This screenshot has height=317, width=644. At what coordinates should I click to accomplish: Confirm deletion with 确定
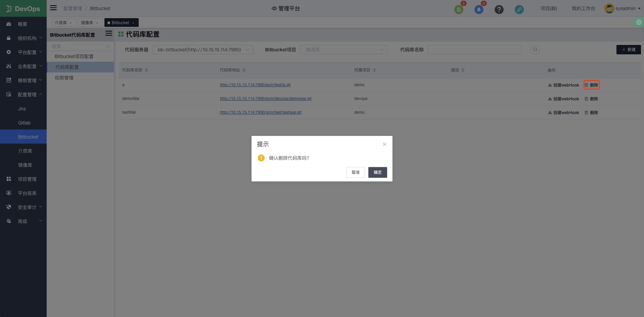pyautogui.click(x=378, y=172)
